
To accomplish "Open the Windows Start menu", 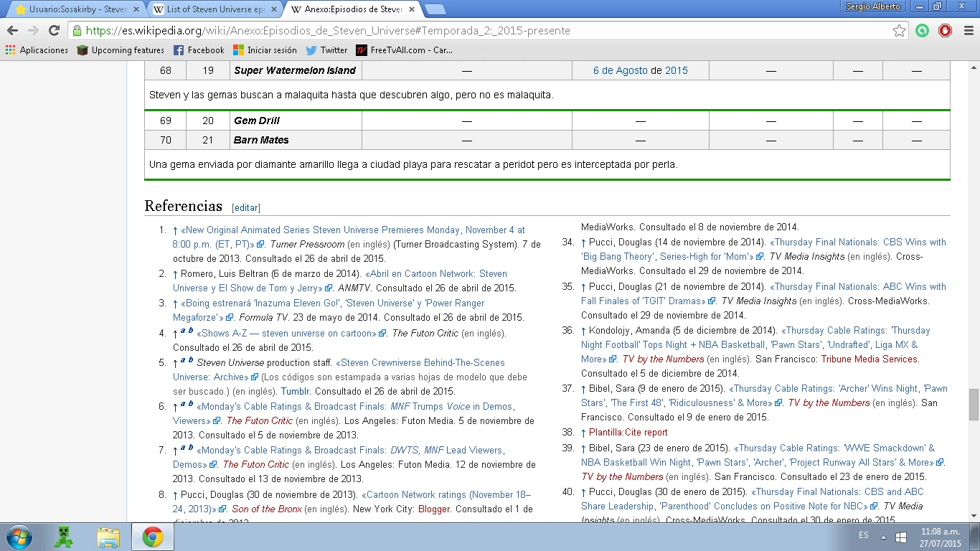I will coord(18,537).
